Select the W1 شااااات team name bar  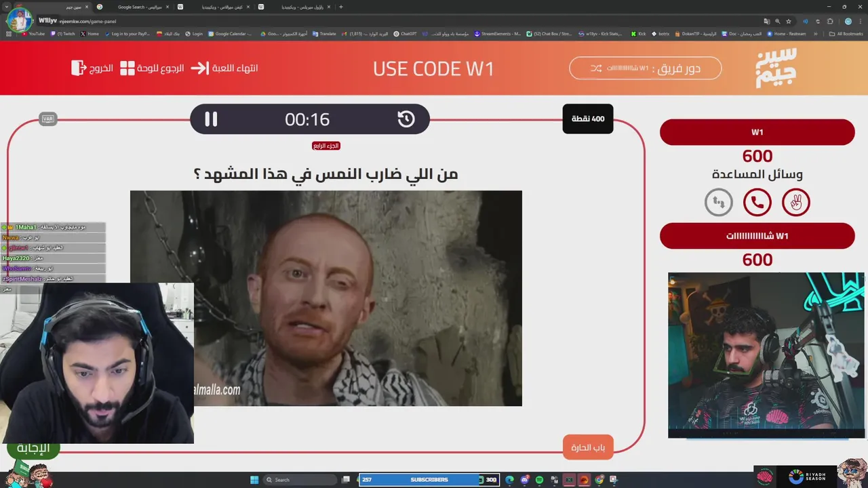click(757, 236)
